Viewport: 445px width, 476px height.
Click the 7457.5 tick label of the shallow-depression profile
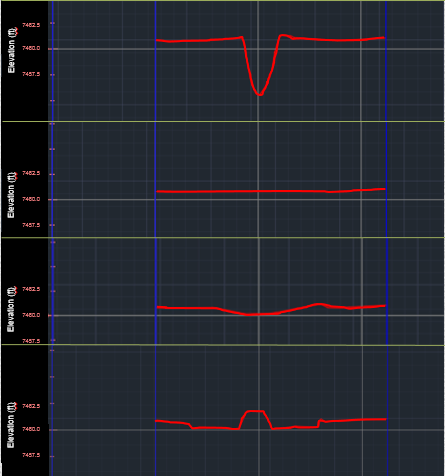pyautogui.click(x=31, y=341)
